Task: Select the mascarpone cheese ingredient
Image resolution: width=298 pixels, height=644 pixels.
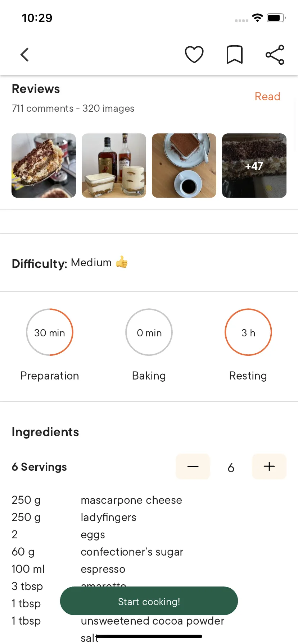Action: pyautogui.click(x=131, y=500)
